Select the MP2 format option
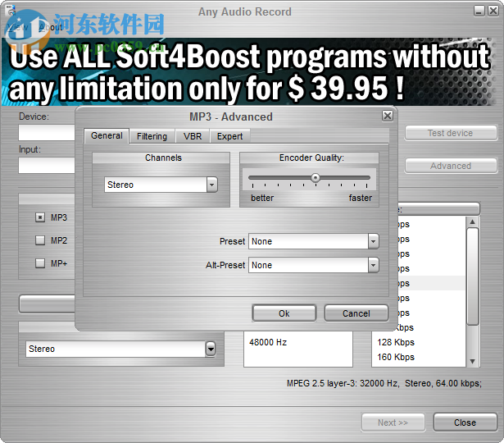 coord(40,240)
